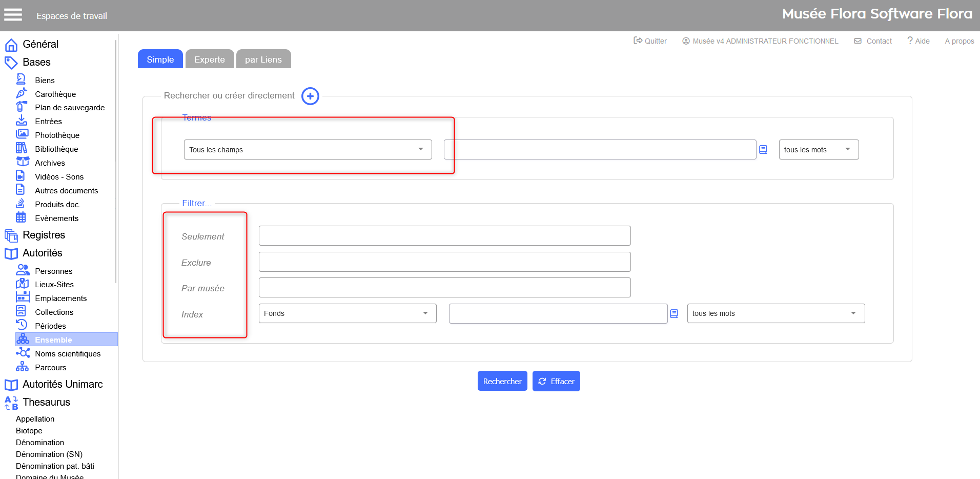Click the Noms scientifiques icon
Image resolution: width=980 pixels, height=479 pixels.
coord(23,353)
